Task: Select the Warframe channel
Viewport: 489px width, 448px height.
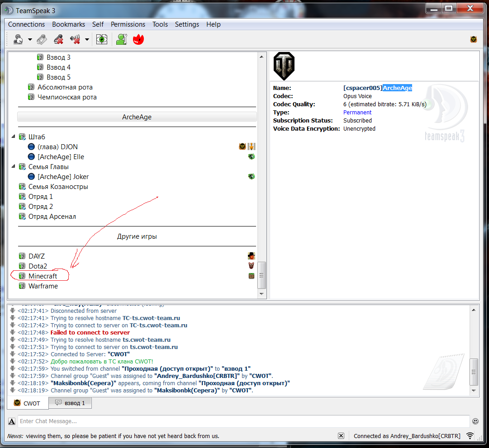Action: [x=43, y=286]
